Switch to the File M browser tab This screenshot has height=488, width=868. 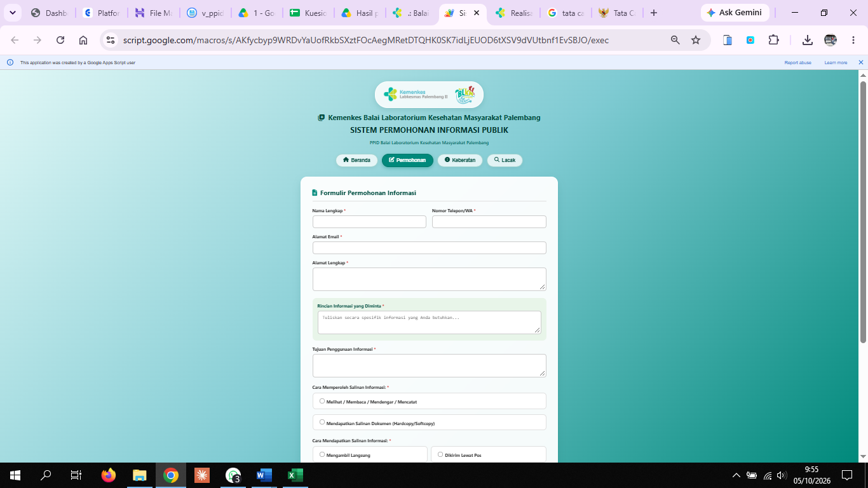(153, 13)
